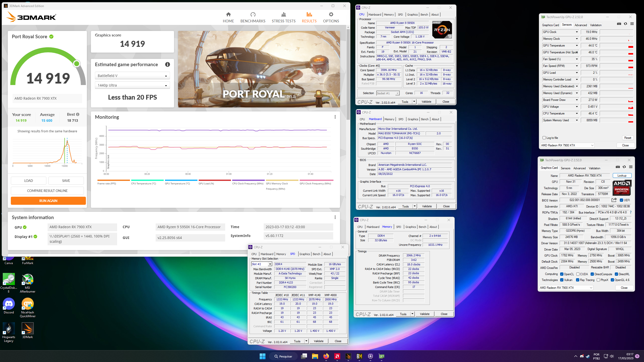Open the GPU selector dropdown in GPU-Z Sensors window
644x362 pixels.
tap(567, 145)
